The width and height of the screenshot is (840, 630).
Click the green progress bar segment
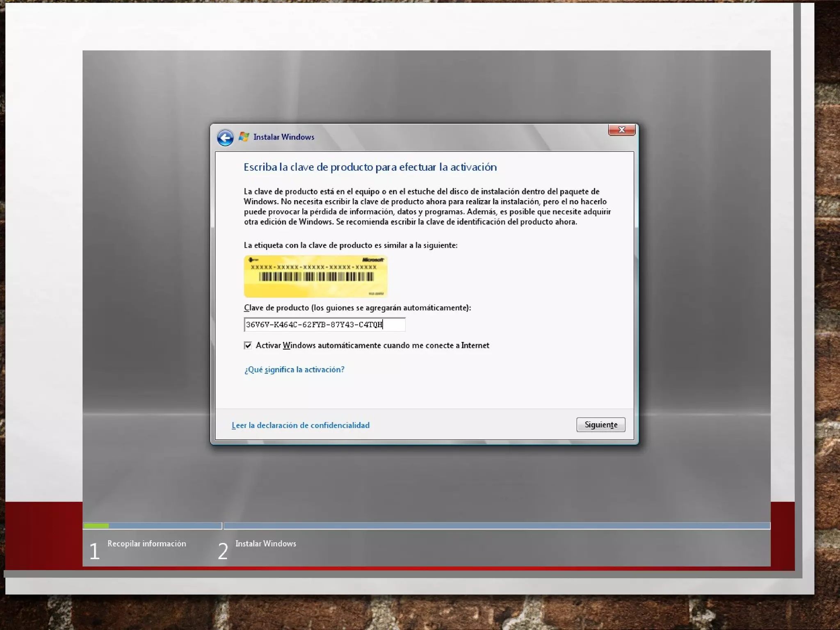(x=96, y=526)
